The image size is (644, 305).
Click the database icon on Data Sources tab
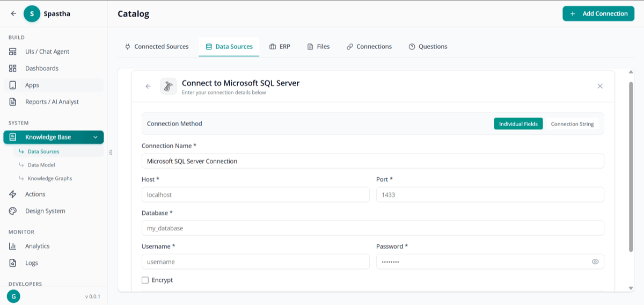click(209, 47)
